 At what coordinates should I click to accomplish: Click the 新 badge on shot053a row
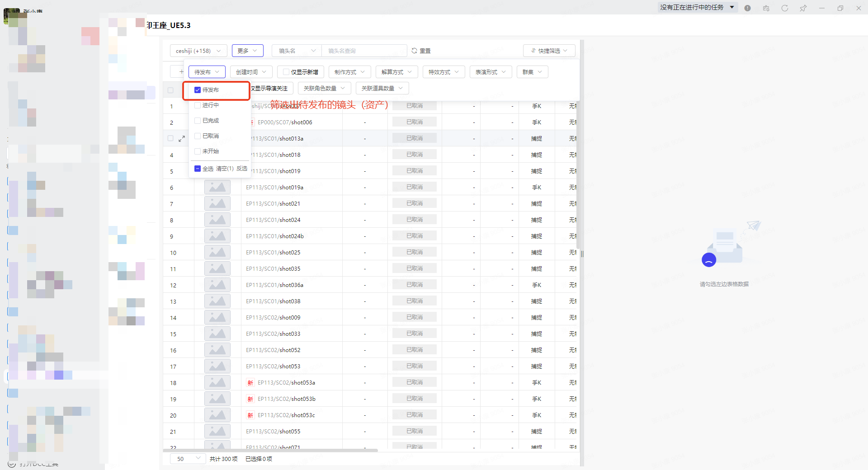pyautogui.click(x=250, y=383)
